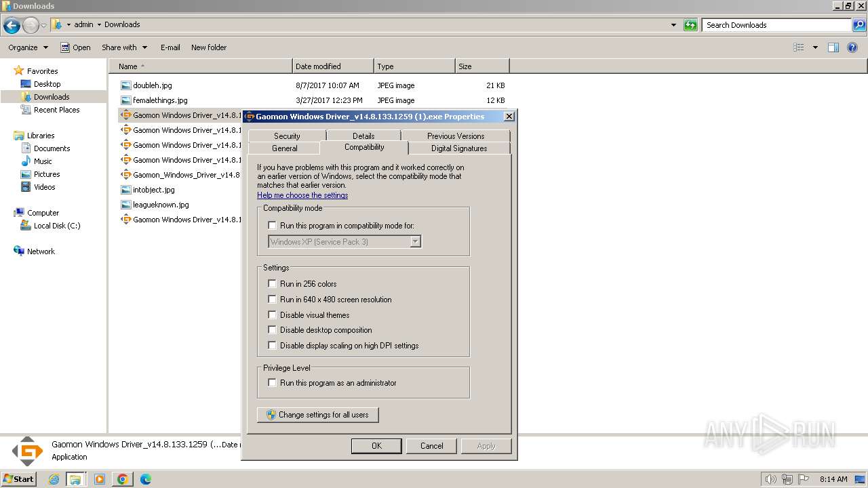Click large Gaomon logo in details pane
Viewport: 868px width, 488px height.
pyautogui.click(x=27, y=451)
